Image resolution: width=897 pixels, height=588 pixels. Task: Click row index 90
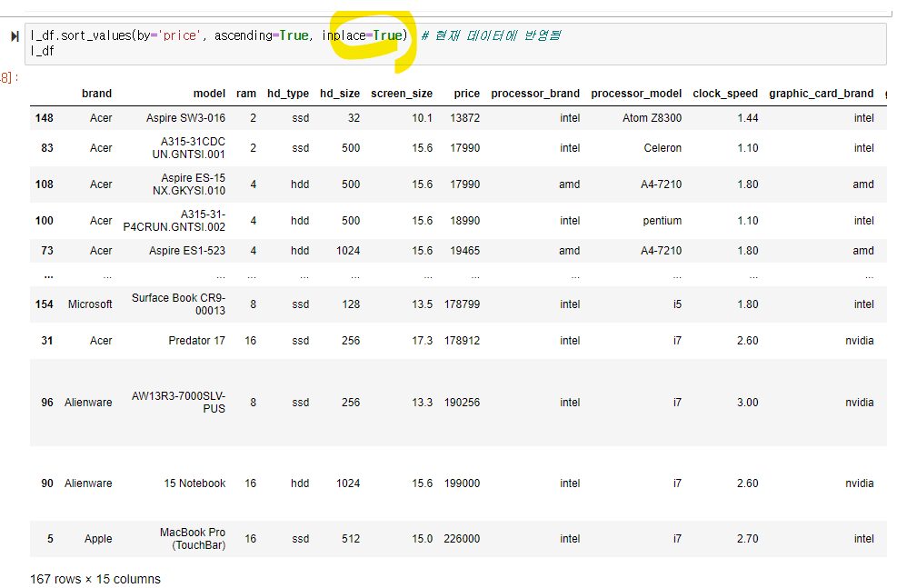point(47,483)
